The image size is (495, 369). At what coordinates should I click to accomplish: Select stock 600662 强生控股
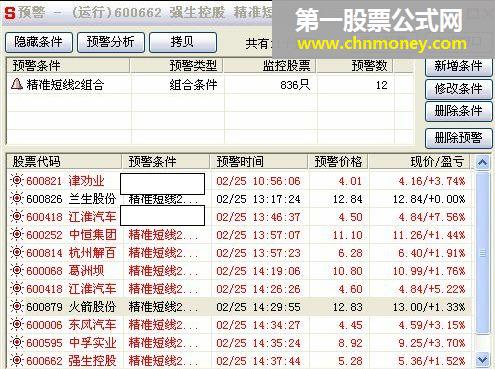click(71, 361)
